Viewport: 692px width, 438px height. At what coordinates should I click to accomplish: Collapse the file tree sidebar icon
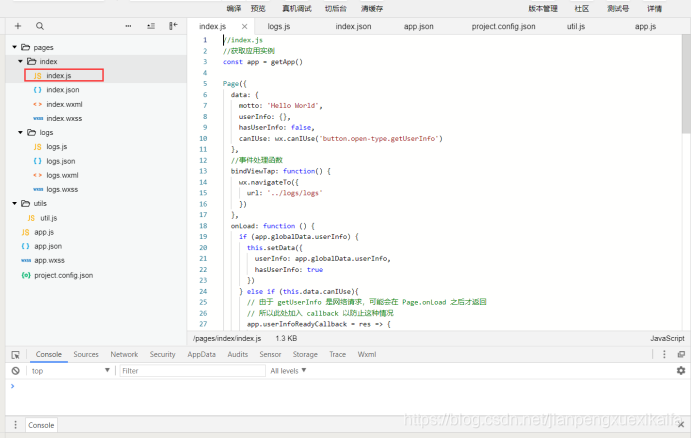tap(173, 26)
